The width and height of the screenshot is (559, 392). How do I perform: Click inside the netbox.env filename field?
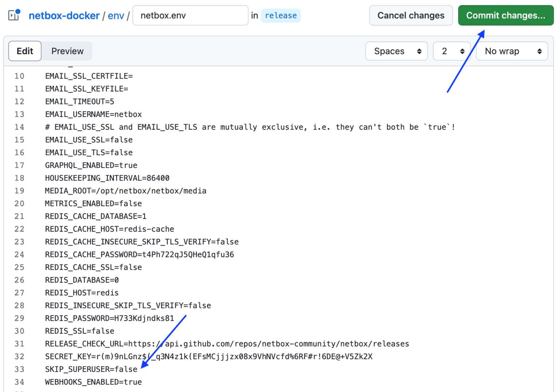[190, 15]
